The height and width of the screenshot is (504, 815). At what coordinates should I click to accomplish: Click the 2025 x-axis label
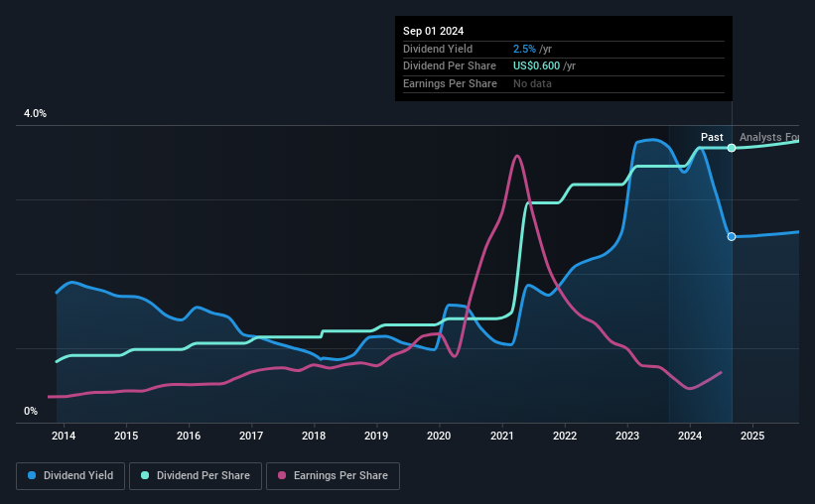pyautogui.click(x=752, y=436)
